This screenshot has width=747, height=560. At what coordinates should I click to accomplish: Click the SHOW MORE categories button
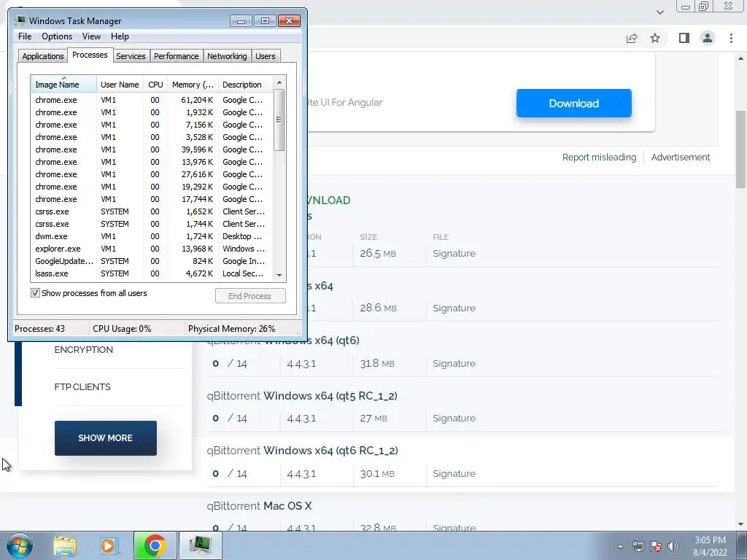105,437
